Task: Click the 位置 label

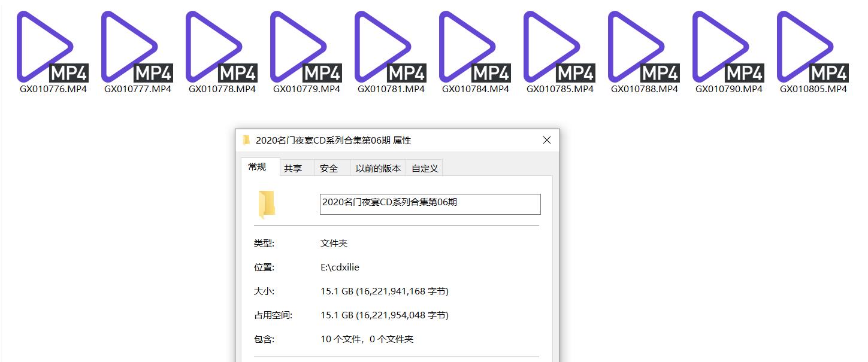Action: (x=264, y=267)
